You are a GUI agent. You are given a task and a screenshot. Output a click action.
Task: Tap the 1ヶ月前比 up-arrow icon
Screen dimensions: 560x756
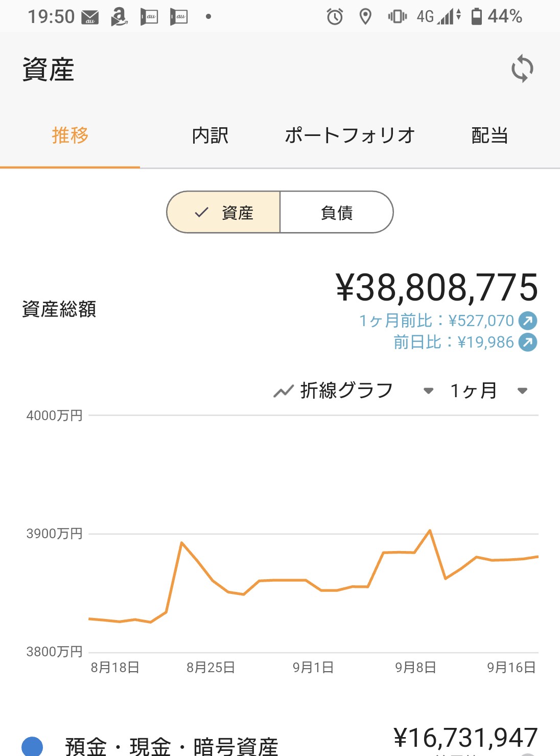point(528,320)
